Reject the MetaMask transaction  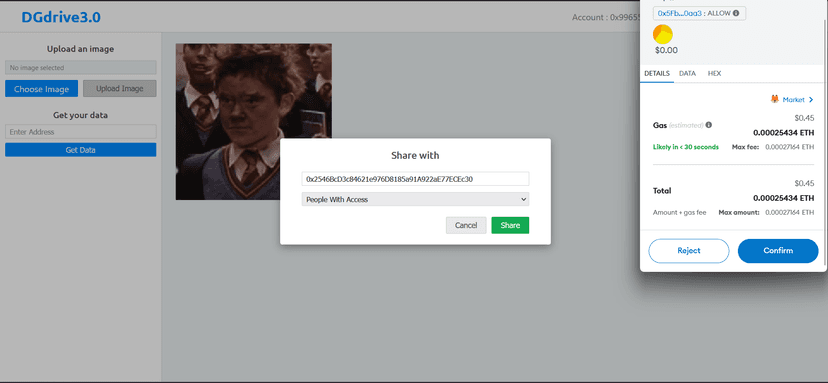point(689,251)
